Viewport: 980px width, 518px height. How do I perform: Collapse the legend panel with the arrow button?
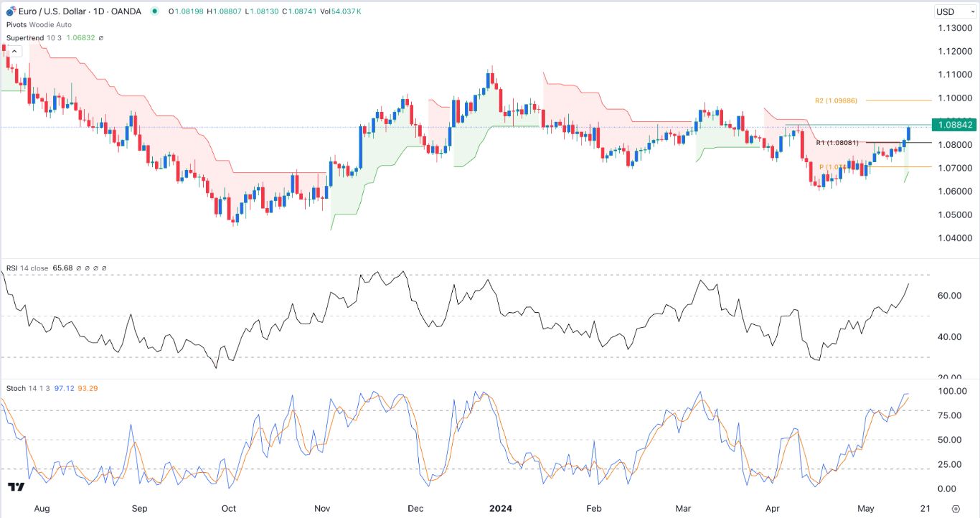(14, 51)
